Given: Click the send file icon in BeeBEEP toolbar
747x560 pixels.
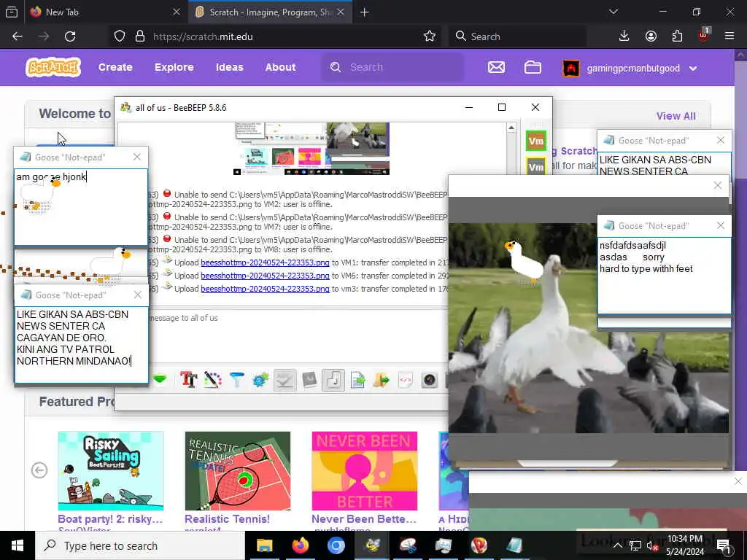Looking at the screenshot, I should [x=357, y=380].
